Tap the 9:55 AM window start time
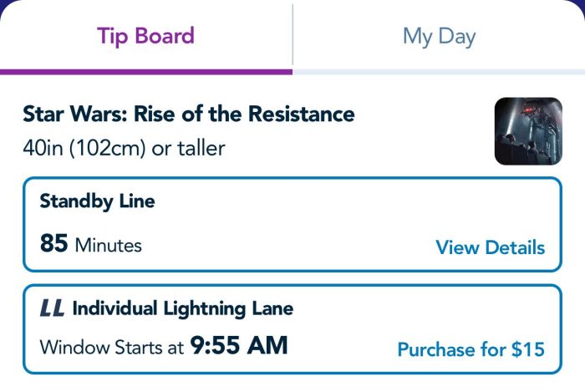The height and width of the screenshot is (392, 585). coord(239,345)
